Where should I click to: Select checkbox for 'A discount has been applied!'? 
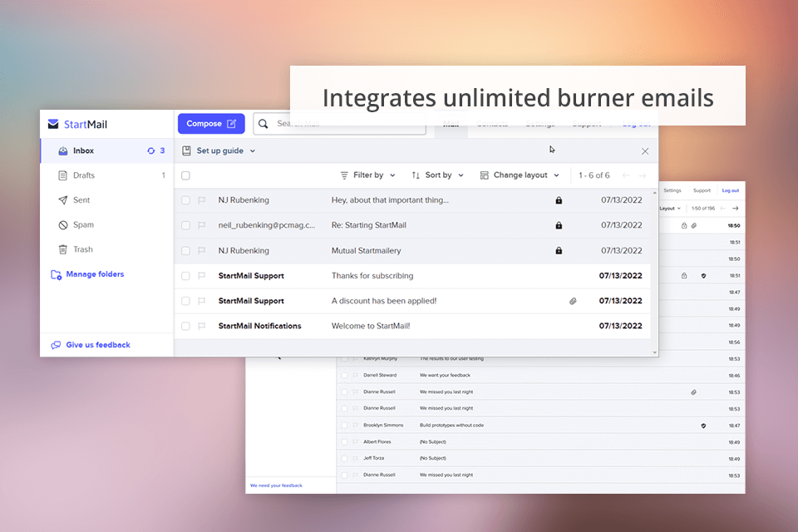click(x=185, y=301)
